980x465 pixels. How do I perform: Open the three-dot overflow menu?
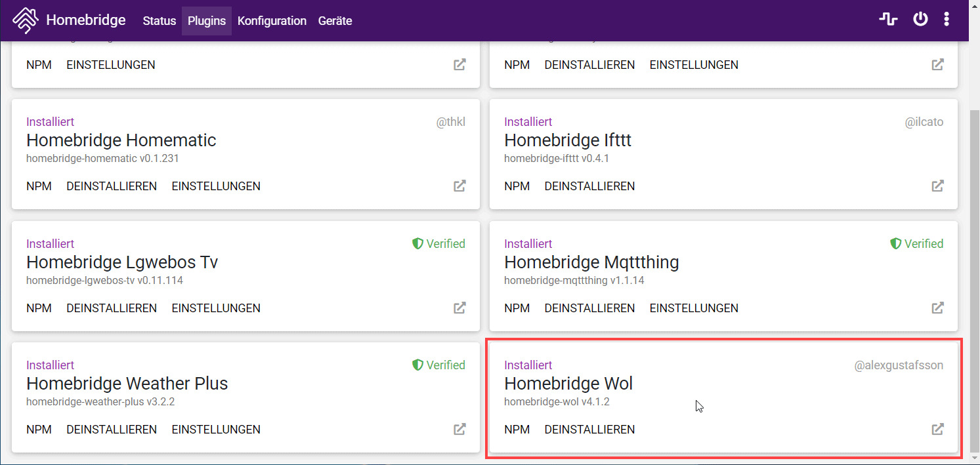[x=946, y=20]
